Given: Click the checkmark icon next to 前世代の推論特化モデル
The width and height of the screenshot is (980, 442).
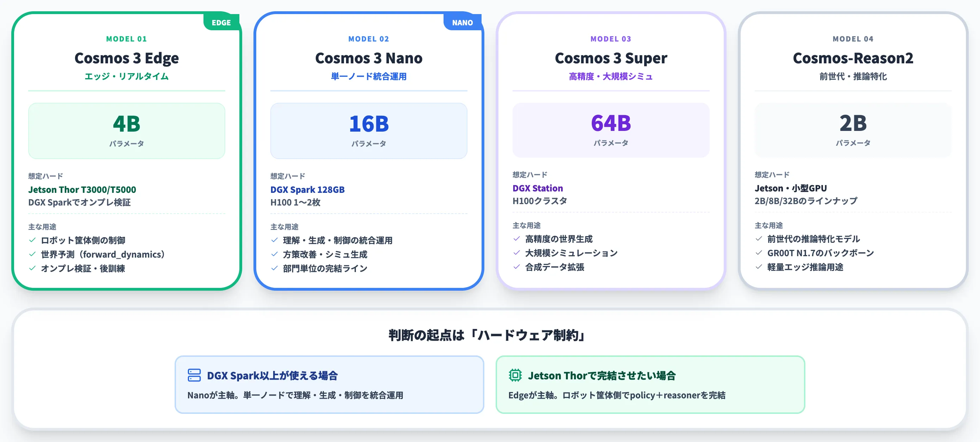Looking at the screenshot, I should point(759,239).
